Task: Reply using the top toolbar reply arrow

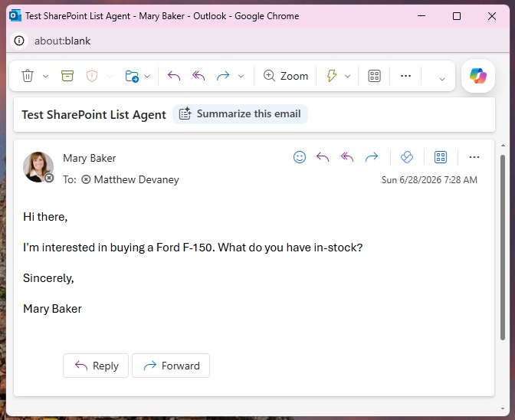Action: [174, 76]
